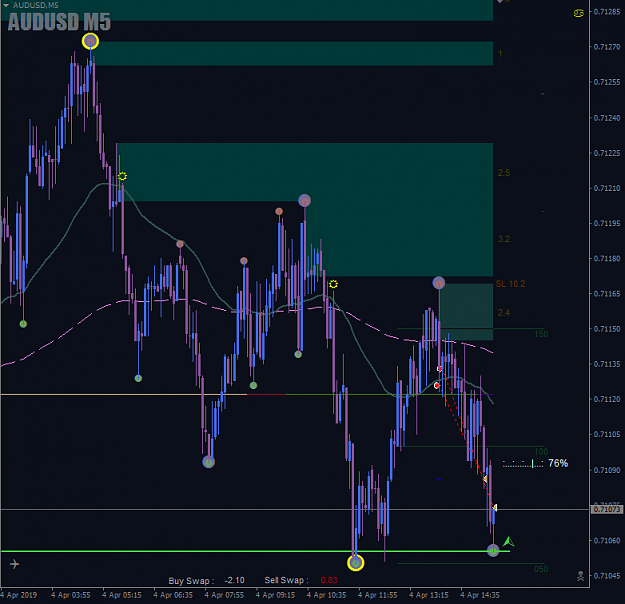Viewport: 625px width, 604px height.
Task: Click the 4 Apr 07:55 time label
Action: (x=224, y=595)
